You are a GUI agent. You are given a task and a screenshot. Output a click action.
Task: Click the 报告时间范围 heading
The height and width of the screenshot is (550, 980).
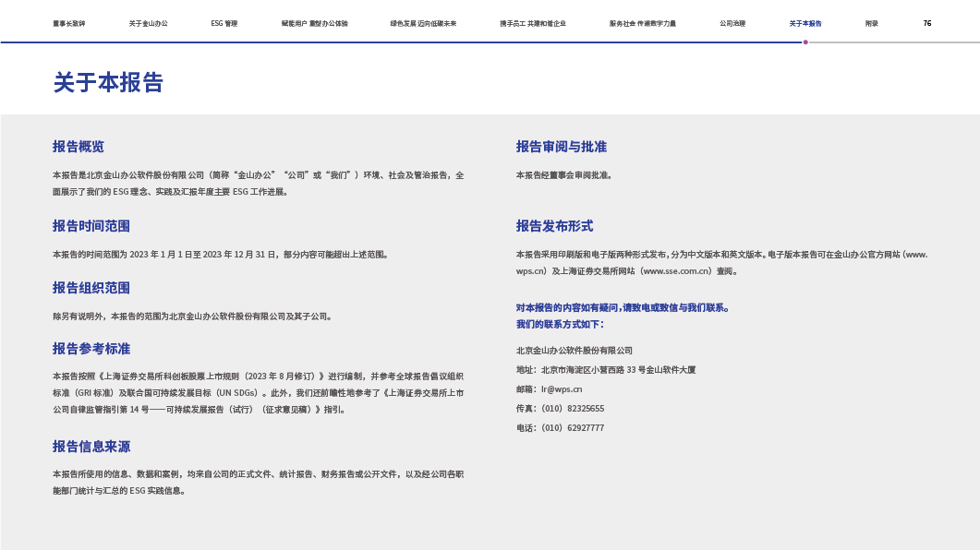(91, 226)
